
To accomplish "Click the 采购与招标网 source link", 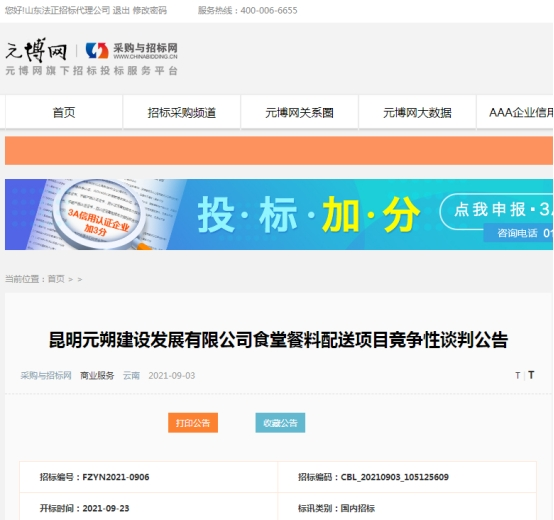I will coord(46,376).
